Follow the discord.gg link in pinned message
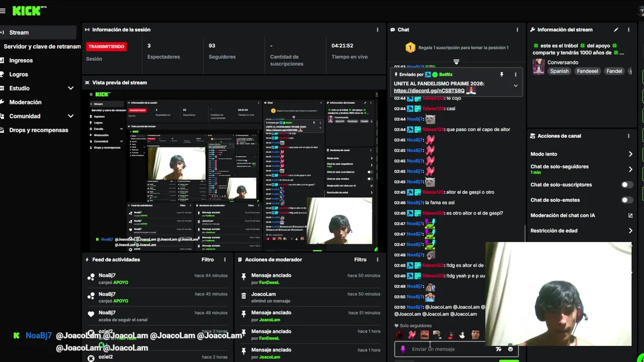The height and width of the screenshot is (362, 644). click(429, 91)
